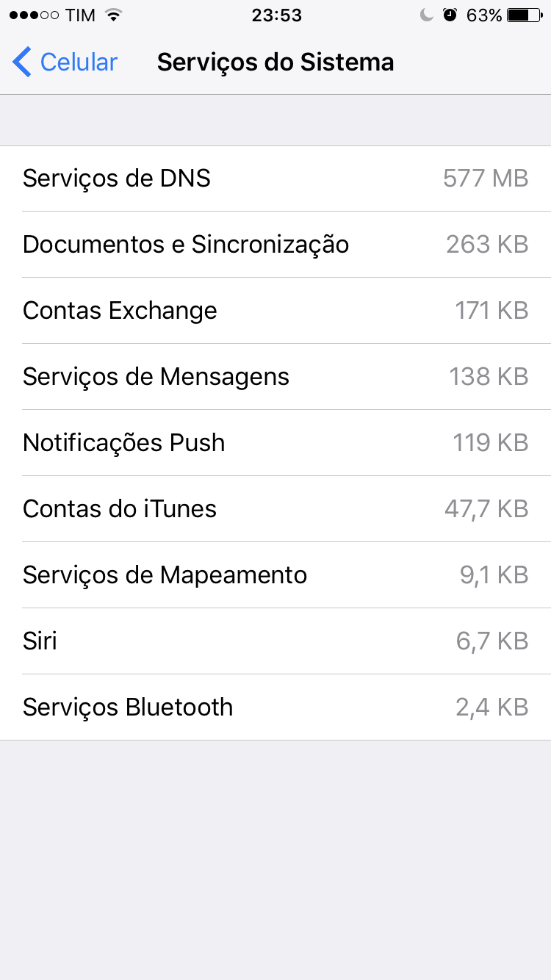
Task: Tap the 23:53 clock in status bar
Action: (275, 15)
